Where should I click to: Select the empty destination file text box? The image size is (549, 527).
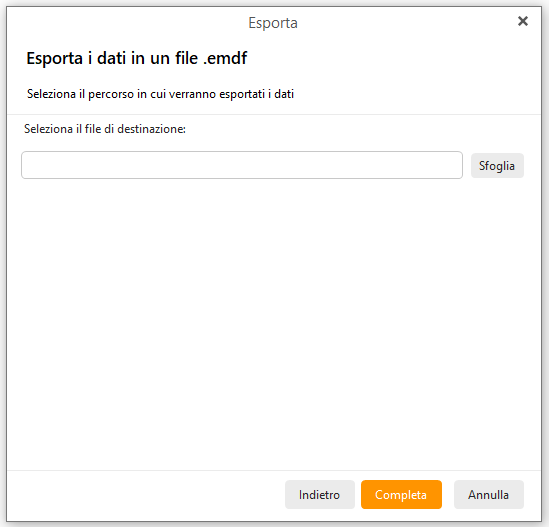[x=242, y=165]
